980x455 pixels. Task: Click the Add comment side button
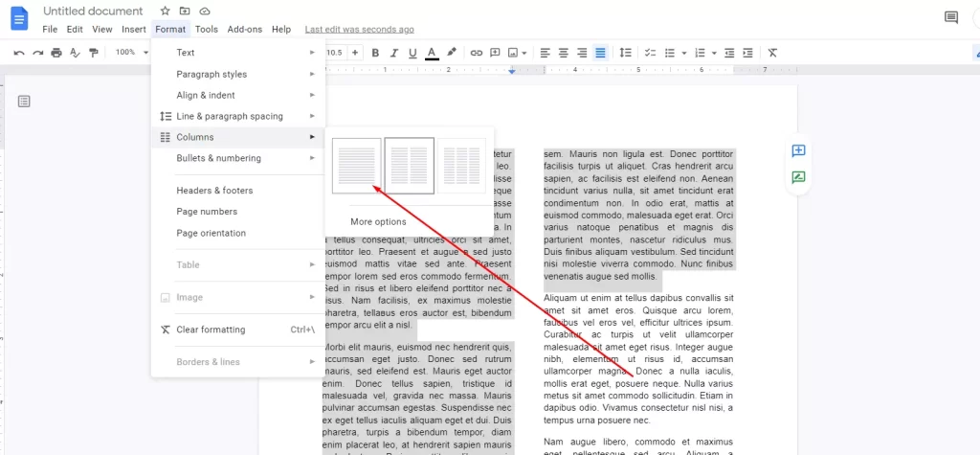(798, 150)
